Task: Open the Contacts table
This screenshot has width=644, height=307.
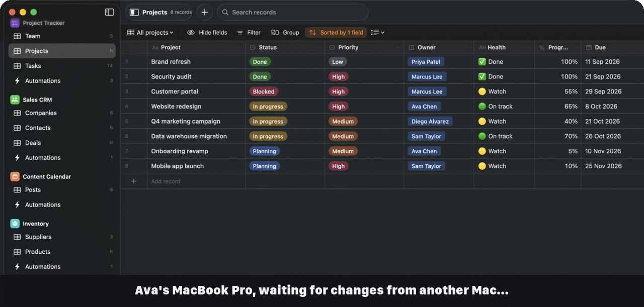Action: click(x=62, y=128)
